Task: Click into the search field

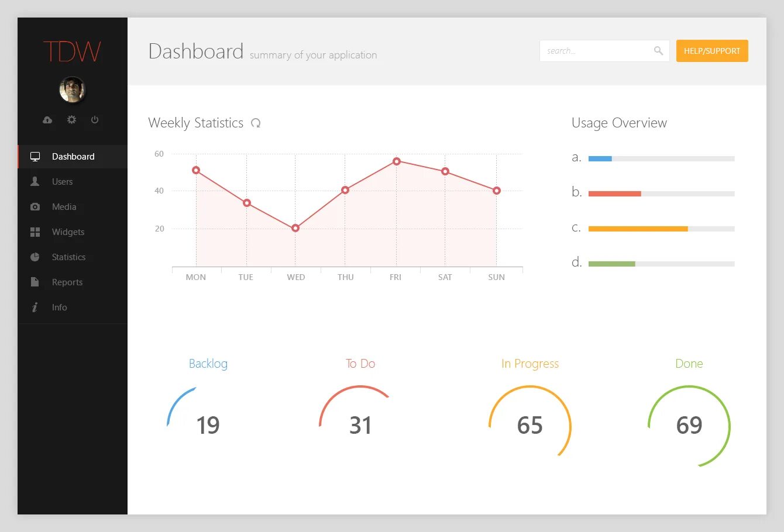Action: 604,51
